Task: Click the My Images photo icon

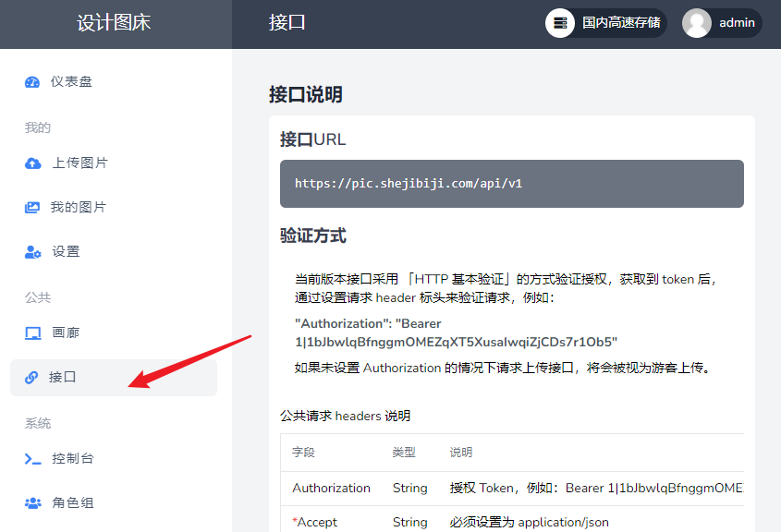Action: pos(32,208)
